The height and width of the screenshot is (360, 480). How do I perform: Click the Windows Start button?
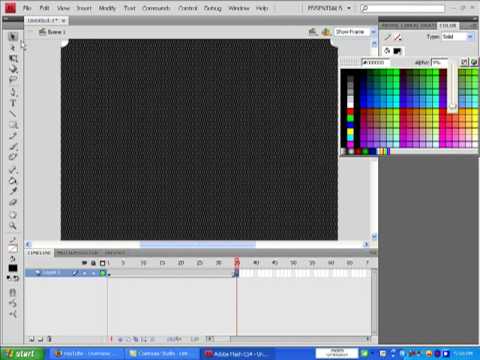coord(22,354)
